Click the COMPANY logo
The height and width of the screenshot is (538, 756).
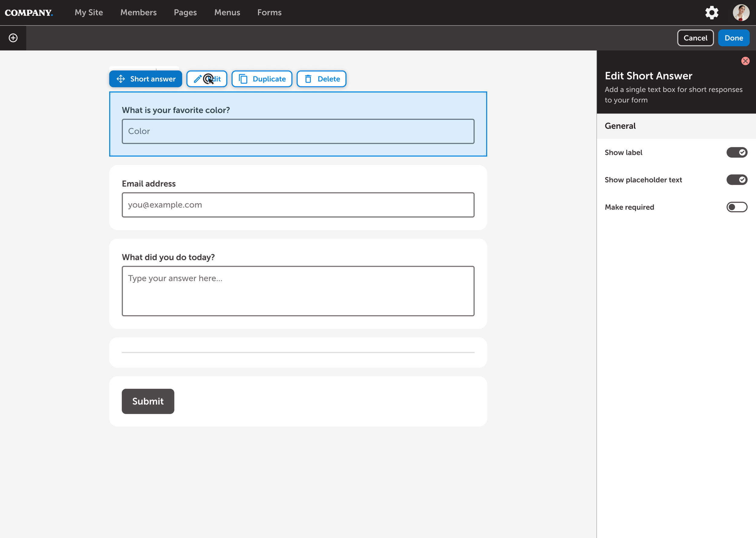coord(28,13)
